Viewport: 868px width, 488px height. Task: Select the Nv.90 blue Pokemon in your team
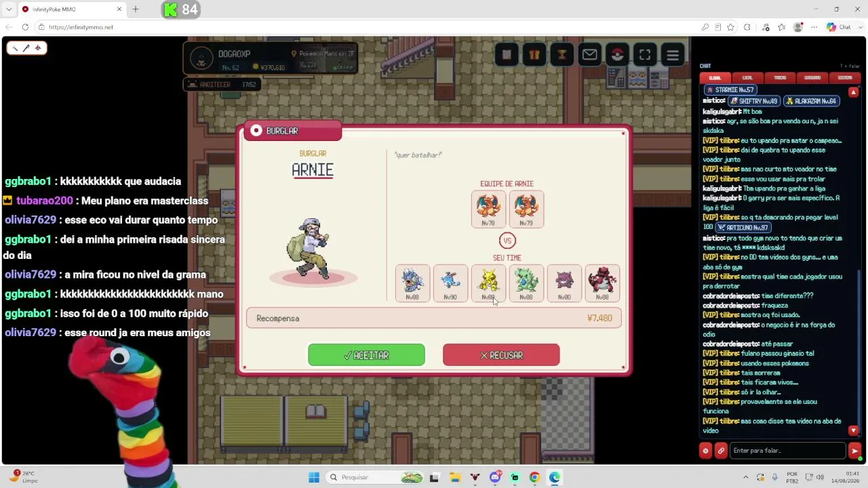(450, 283)
